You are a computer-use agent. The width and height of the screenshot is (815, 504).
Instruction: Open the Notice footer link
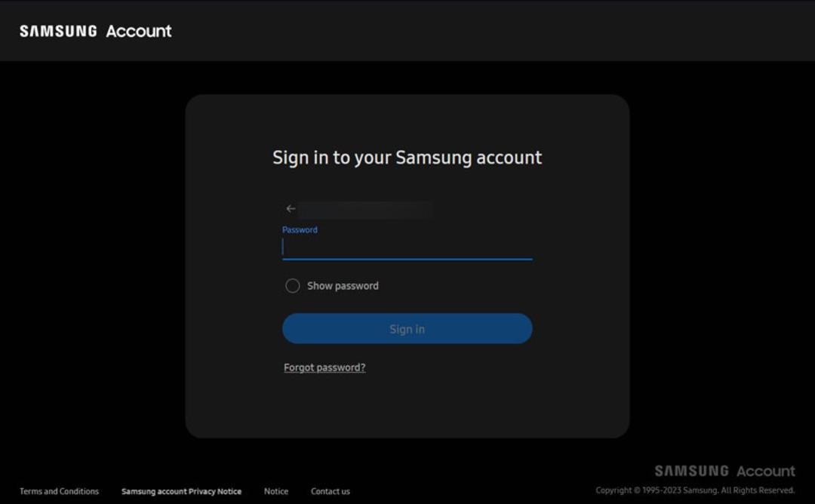click(276, 491)
